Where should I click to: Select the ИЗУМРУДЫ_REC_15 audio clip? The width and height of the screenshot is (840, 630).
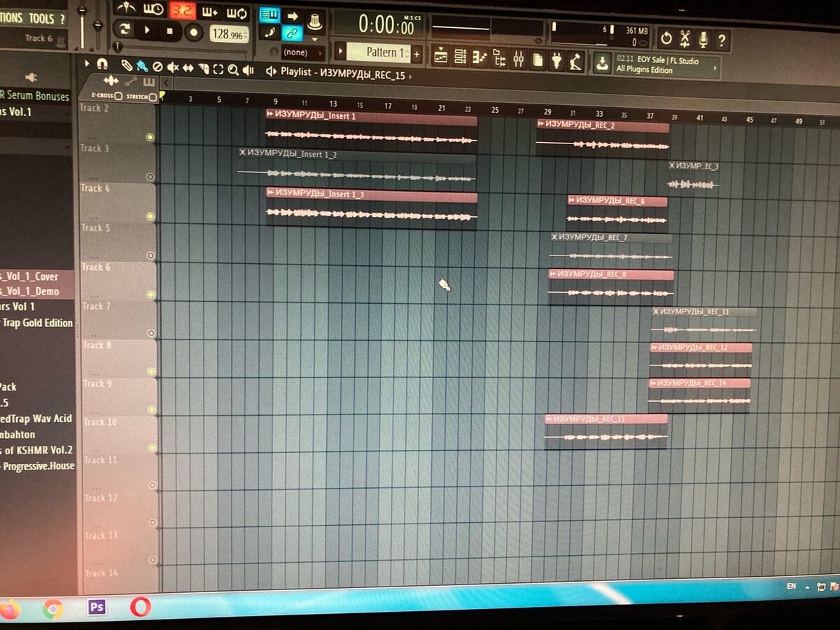tap(606, 431)
